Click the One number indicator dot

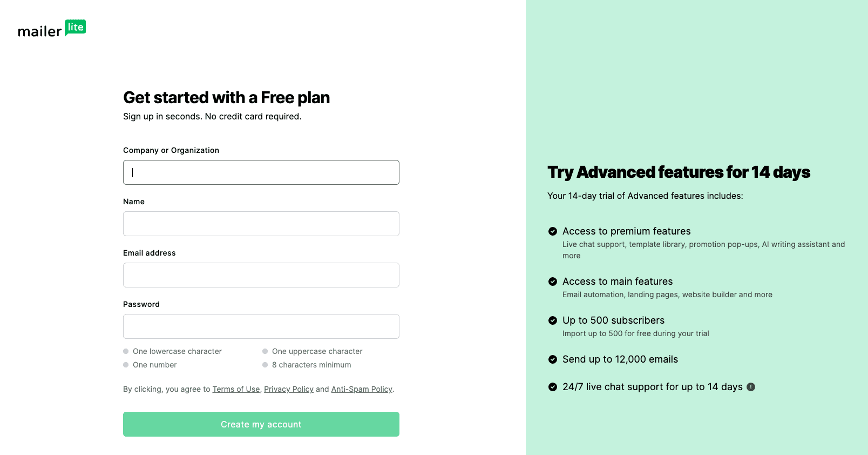pos(126,365)
